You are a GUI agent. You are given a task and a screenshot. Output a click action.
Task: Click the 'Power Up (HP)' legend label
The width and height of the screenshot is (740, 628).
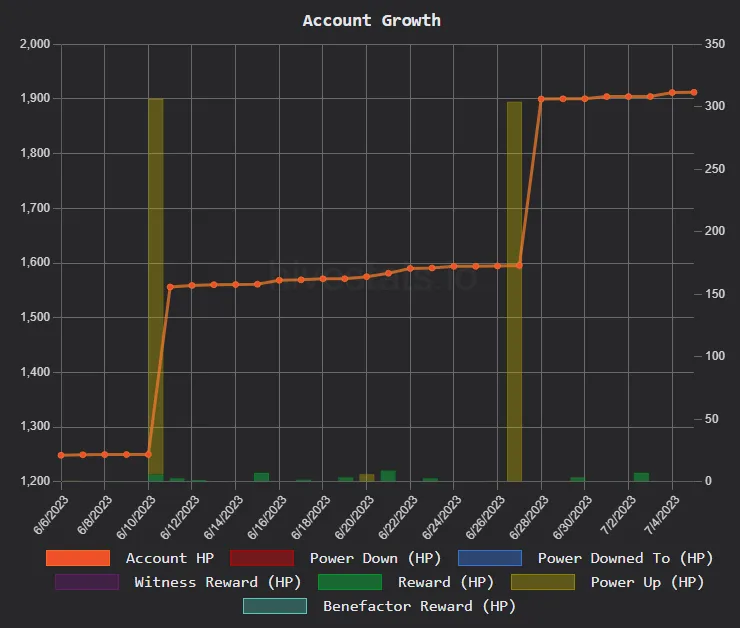(647, 582)
